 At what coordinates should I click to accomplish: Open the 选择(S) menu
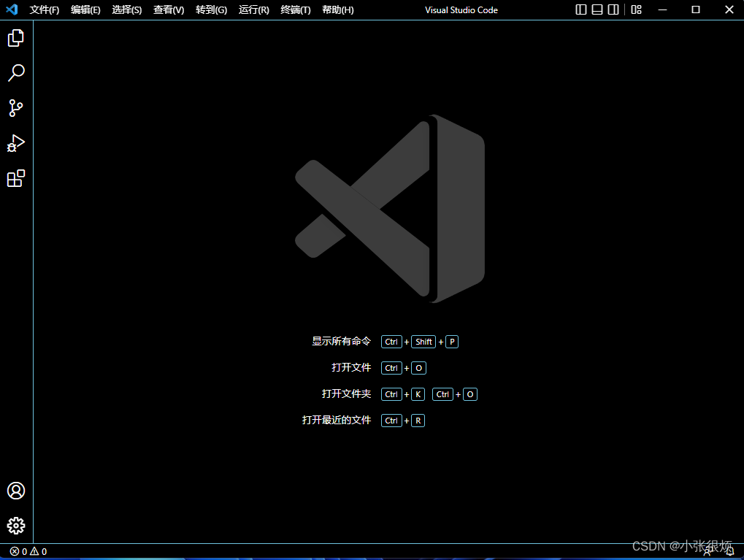[127, 10]
